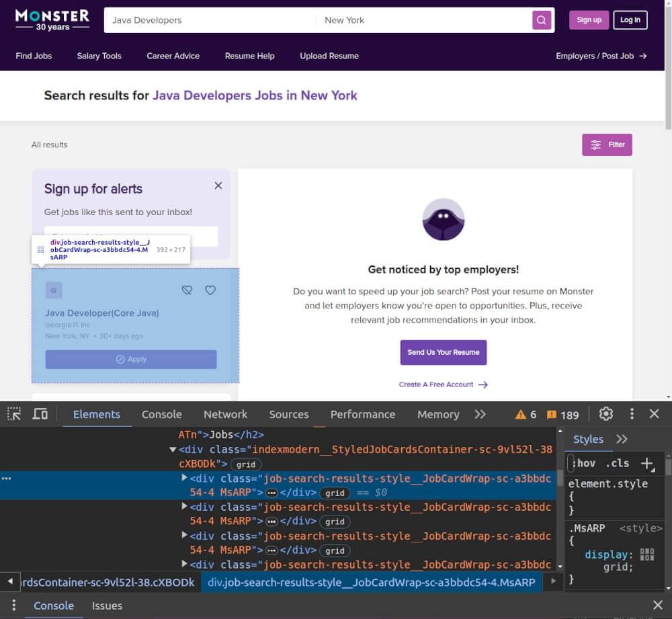Select the inspect element tool in DevTools
Screen dimensions: 672x619
tap(13, 414)
